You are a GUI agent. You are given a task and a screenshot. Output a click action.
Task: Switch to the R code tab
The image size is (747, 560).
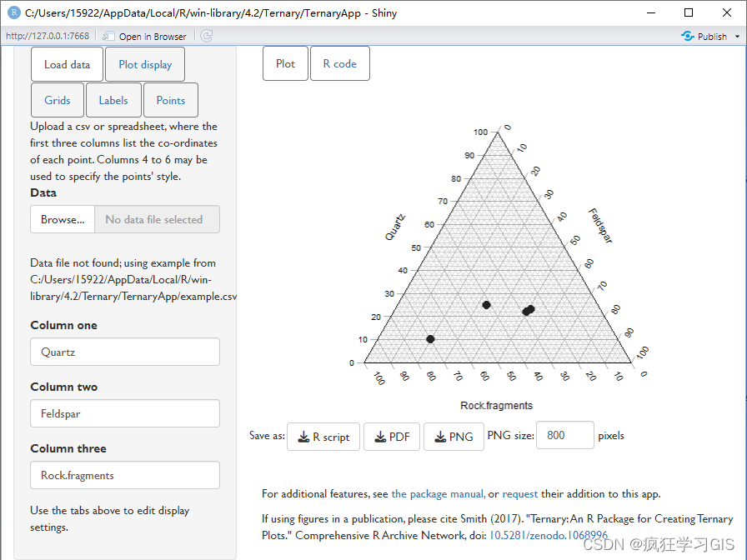[x=339, y=63]
